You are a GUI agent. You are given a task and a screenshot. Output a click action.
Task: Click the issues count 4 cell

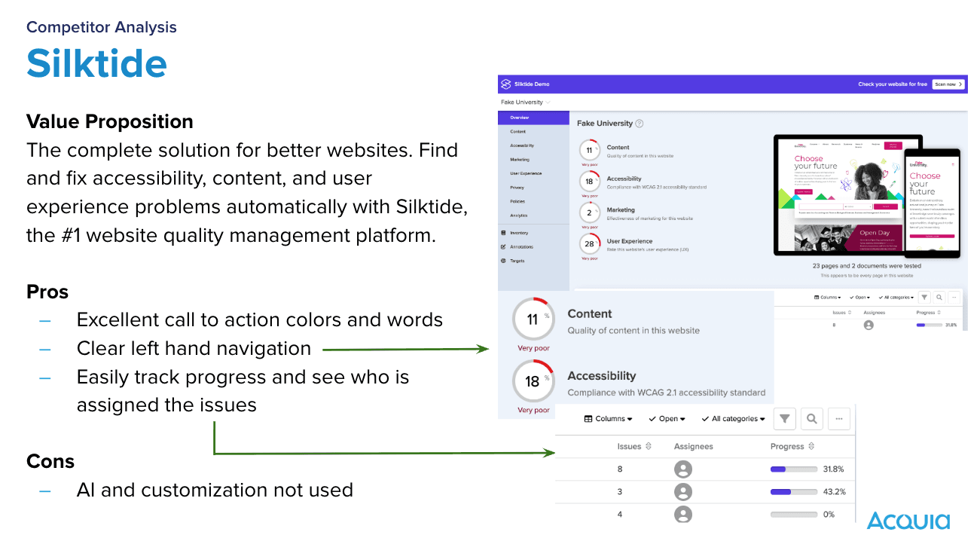point(620,515)
